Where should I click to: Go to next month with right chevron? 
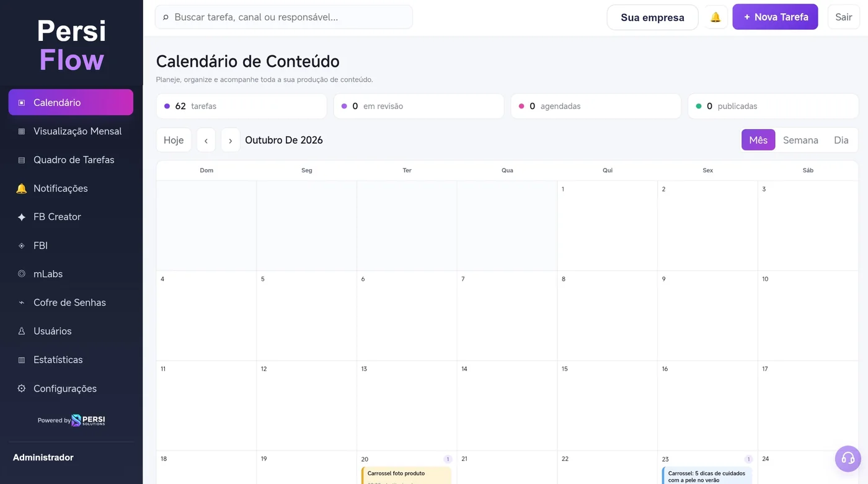(230, 140)
